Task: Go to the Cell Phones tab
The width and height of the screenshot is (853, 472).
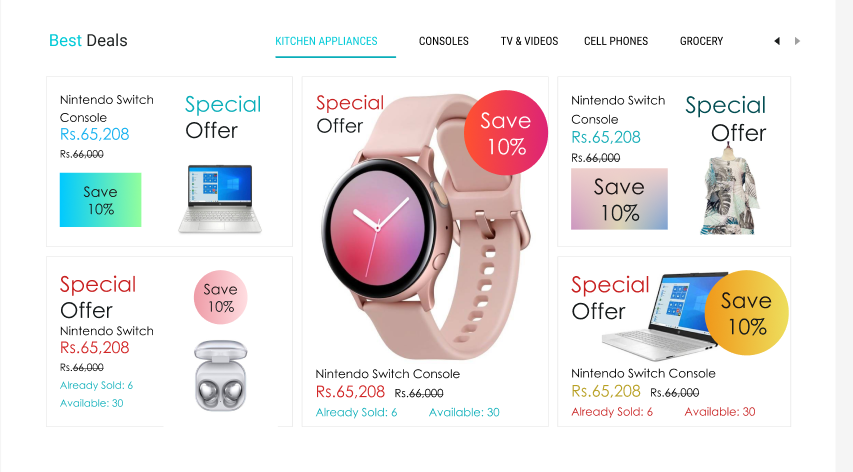Action: pyautogui.click(x=616, y=41)
